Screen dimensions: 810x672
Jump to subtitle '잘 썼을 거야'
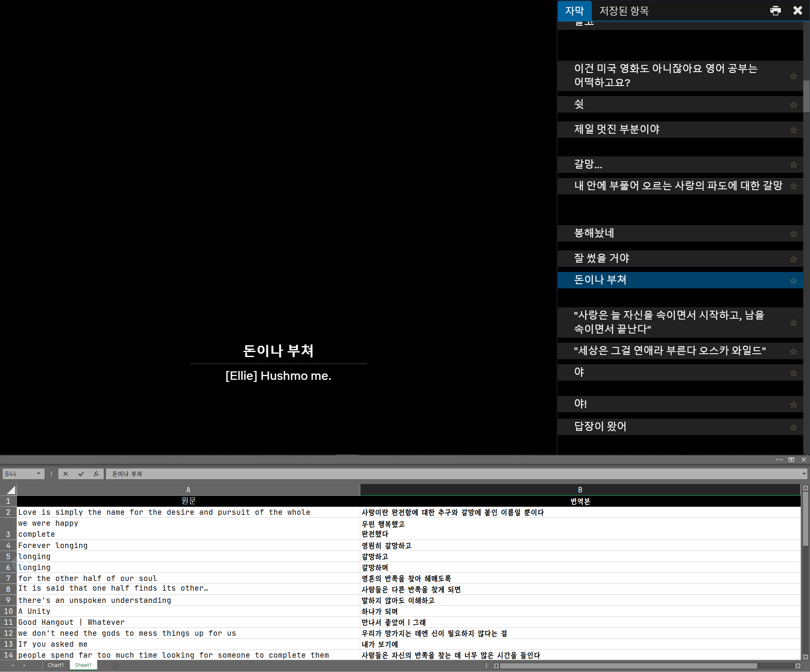(601, 258)
